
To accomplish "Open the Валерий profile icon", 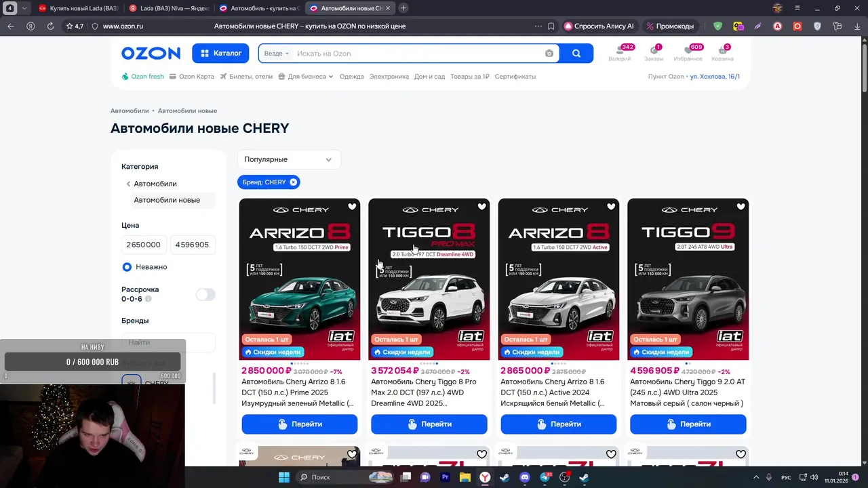I will 619,52.
